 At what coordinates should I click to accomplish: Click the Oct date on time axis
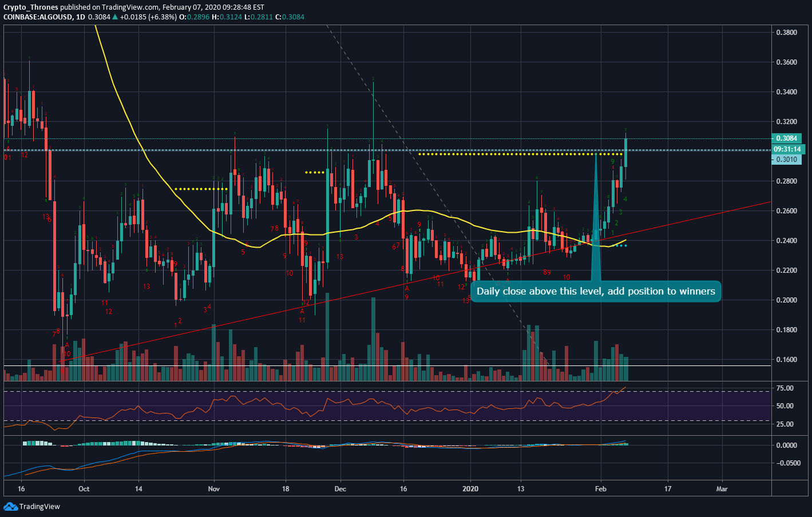coord(84,489)
